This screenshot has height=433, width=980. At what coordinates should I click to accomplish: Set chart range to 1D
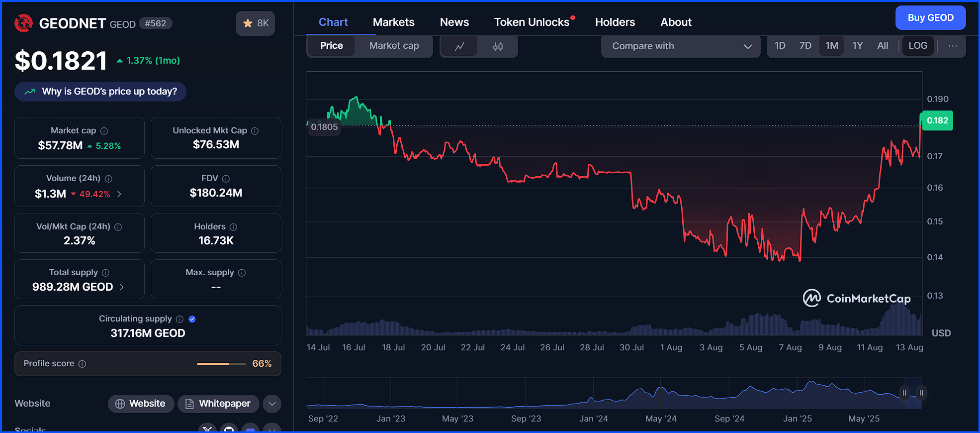780,46
